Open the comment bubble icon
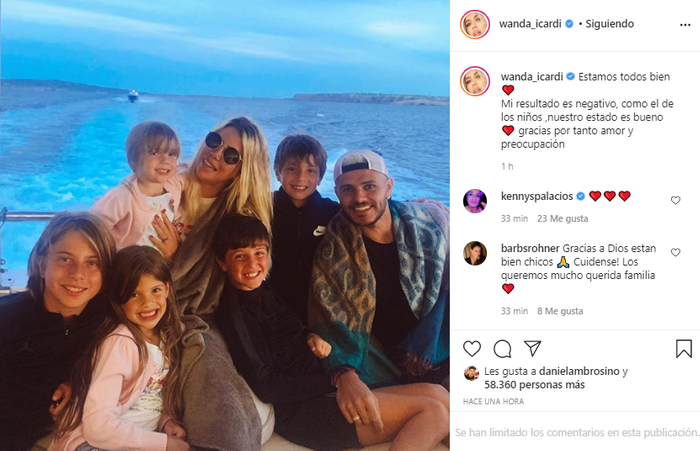700x451 pixels. click(502, 349)
